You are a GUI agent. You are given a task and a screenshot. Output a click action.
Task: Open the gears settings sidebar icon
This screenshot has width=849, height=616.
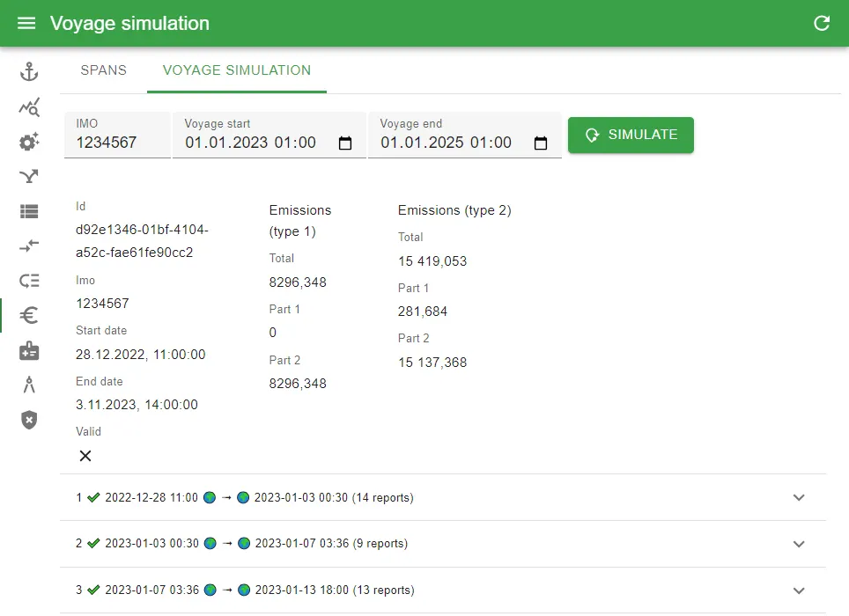click(29, 142)
